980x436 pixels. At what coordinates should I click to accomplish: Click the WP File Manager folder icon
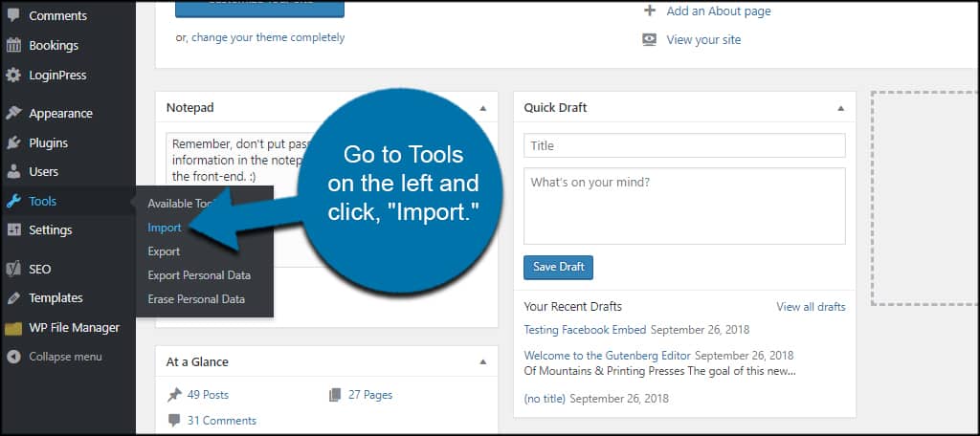tap(13, 327)
